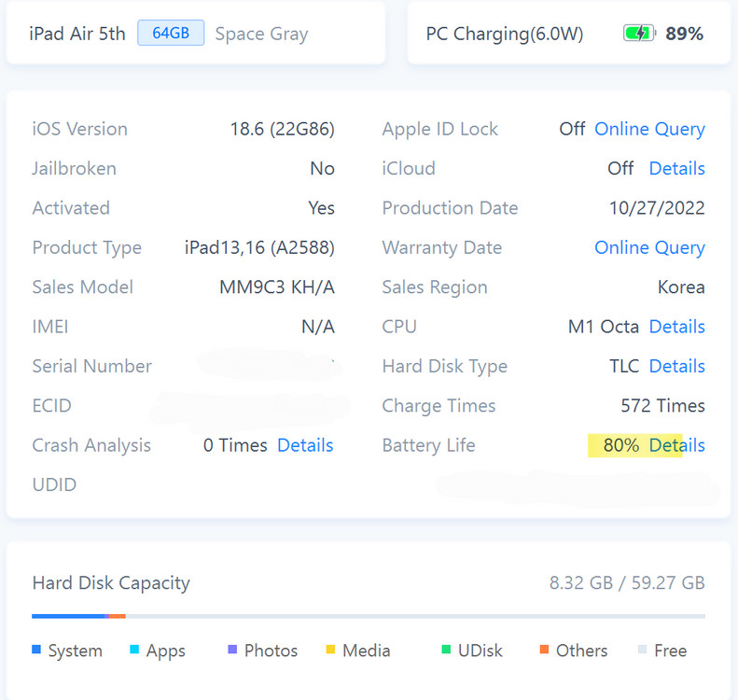
Task: Click the Hard Disk Capacity usage bar
Action: pyautogui.click(x=368, y=616)
